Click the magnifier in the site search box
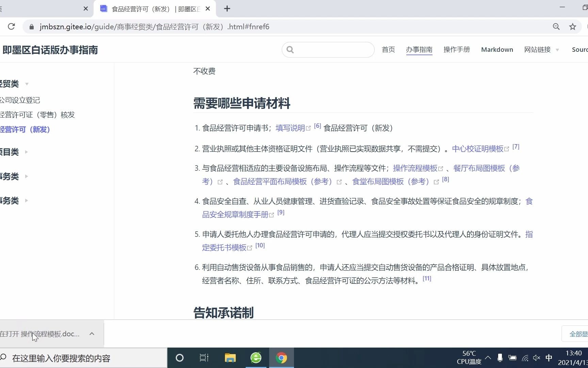Screen dimensions: 588x368 point(290,49)
